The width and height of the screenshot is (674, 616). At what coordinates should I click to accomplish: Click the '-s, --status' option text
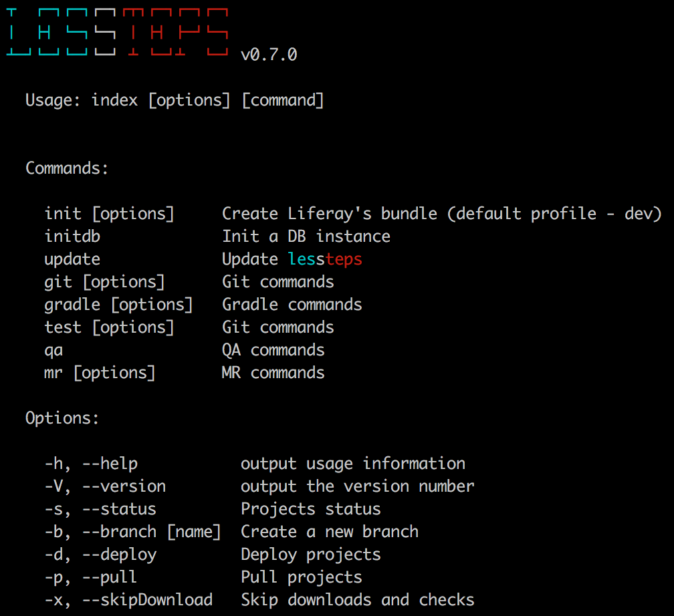[100, 510]
